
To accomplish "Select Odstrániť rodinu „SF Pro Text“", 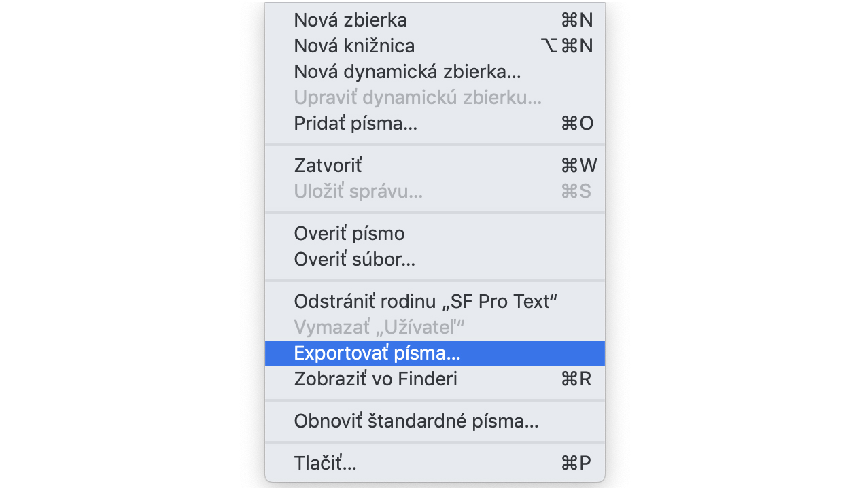I will [x=434, y=302].
